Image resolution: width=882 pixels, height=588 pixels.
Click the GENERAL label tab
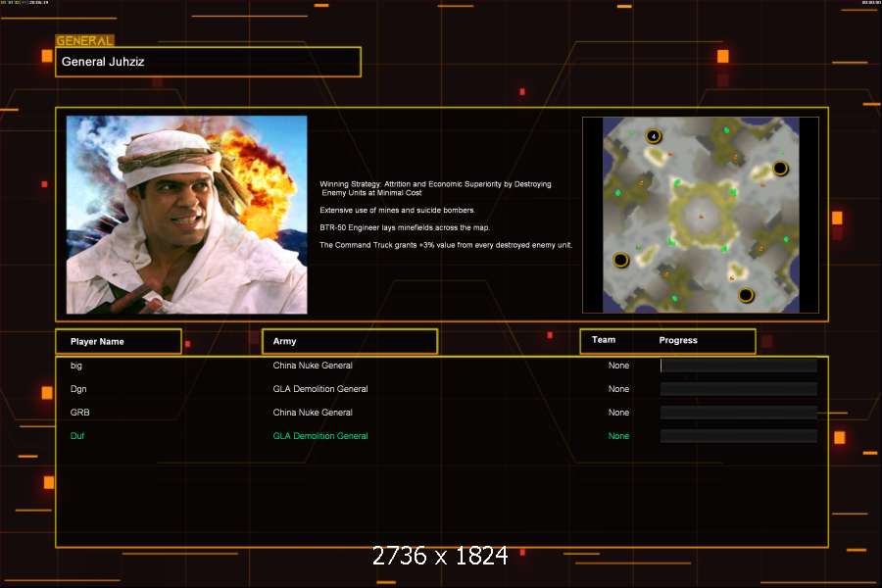pyautogui.click(x=85, y=41)
